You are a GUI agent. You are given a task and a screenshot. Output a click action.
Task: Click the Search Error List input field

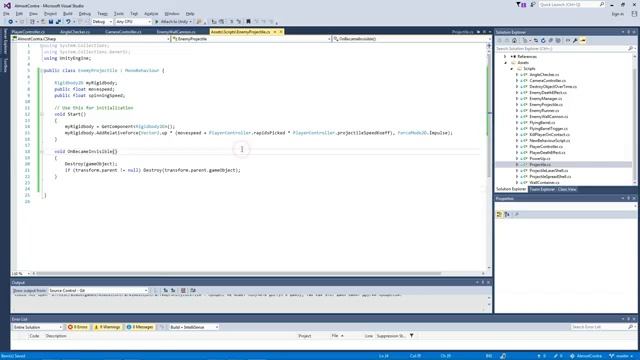click(x=602, y=327)
